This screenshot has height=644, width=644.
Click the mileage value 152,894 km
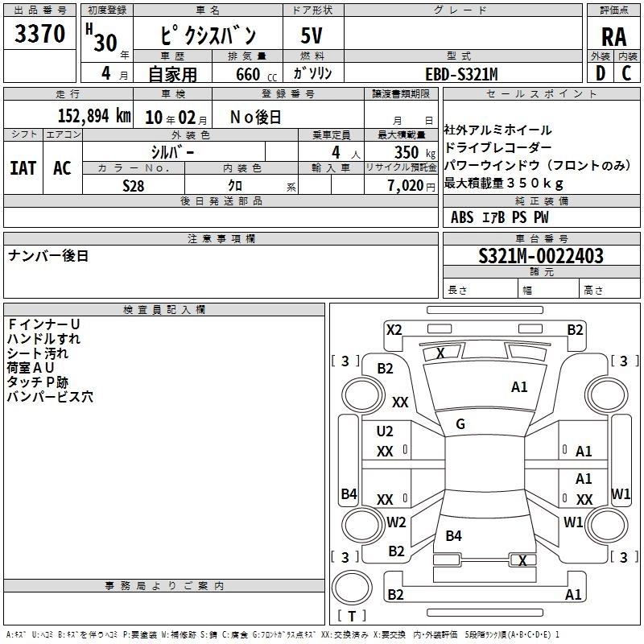click(94, 116)
